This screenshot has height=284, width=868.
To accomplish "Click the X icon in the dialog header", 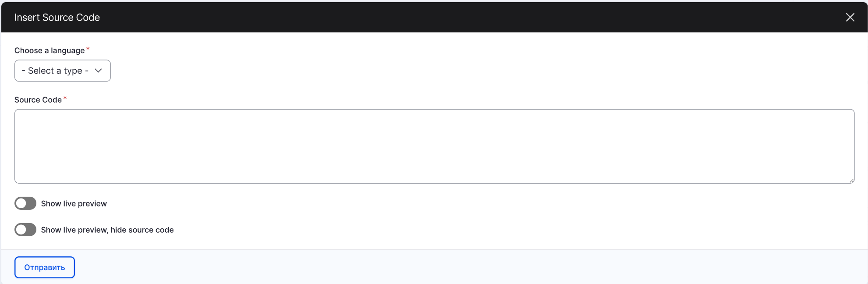I will point(850,18).
